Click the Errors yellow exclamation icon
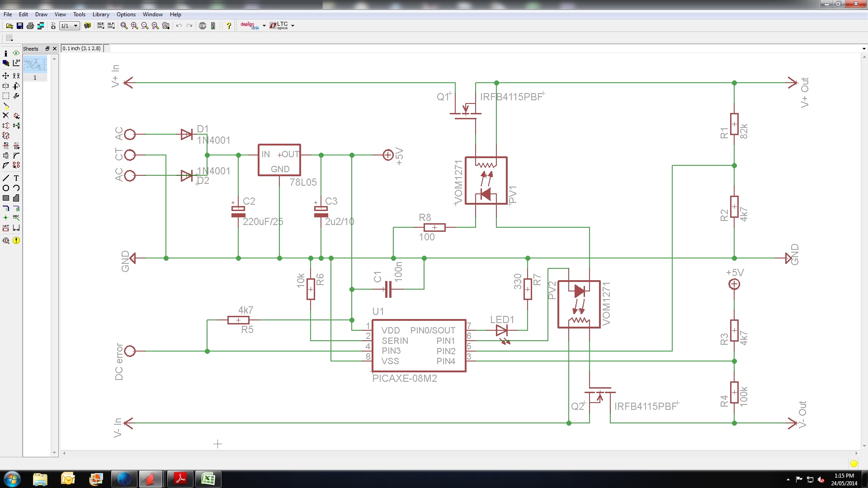Image resolution: width=868 pixels, height=488 pixels. pos(16,240)
